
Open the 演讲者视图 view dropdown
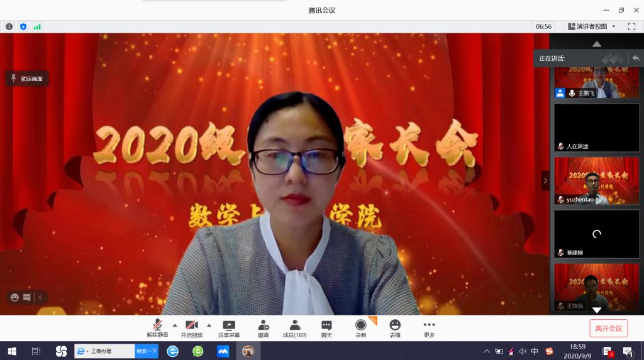pyautogui.click(x=592, y=26)
